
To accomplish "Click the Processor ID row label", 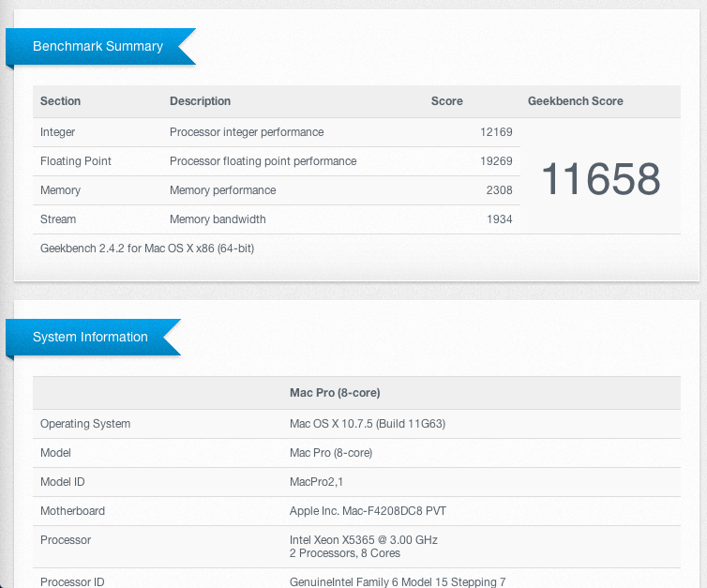I will (72, 582).
